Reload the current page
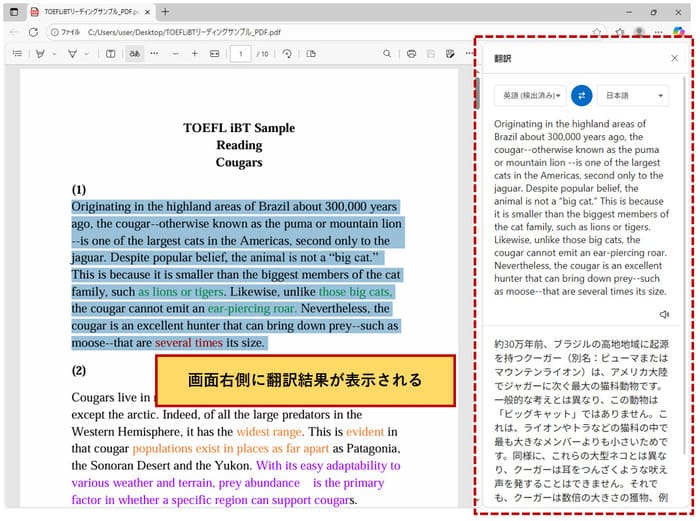The width and height of the screenshot is (700, 521). (32, 32)
